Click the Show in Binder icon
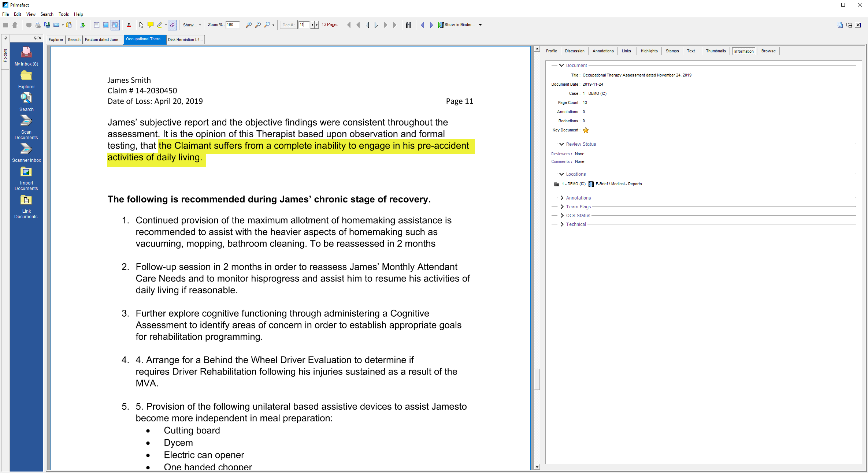This screenshot has width=868, height=473. 442,25
